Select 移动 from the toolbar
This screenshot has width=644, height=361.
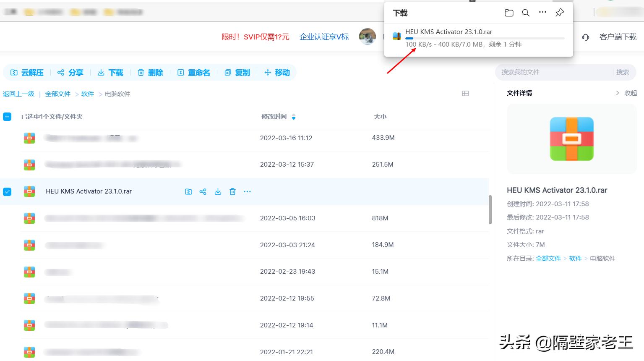[x=277, y=72]
